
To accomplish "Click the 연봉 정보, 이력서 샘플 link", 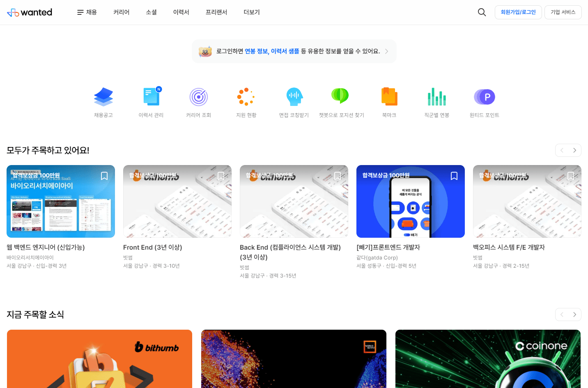I will pos(272,51).
